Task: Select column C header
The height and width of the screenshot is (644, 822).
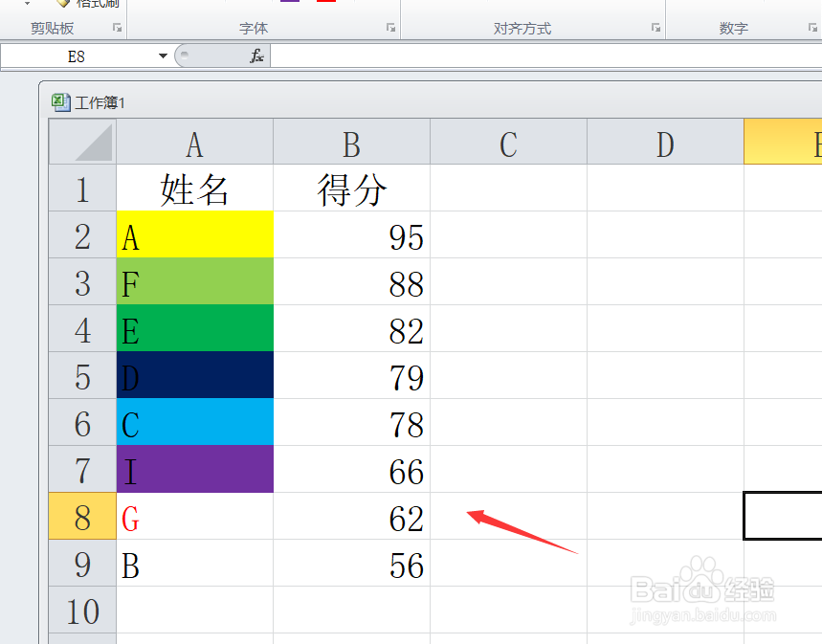Action: [508, 142]
